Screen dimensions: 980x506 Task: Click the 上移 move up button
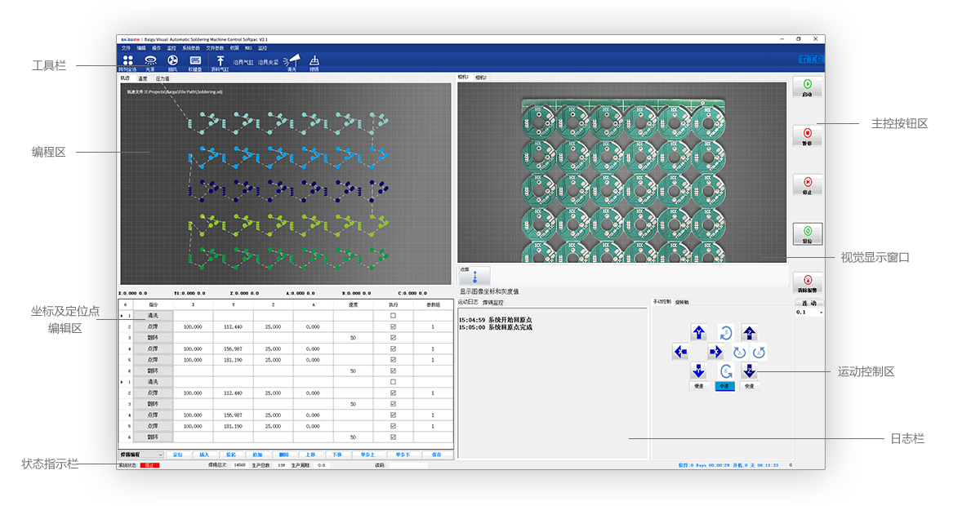point(310,455)
